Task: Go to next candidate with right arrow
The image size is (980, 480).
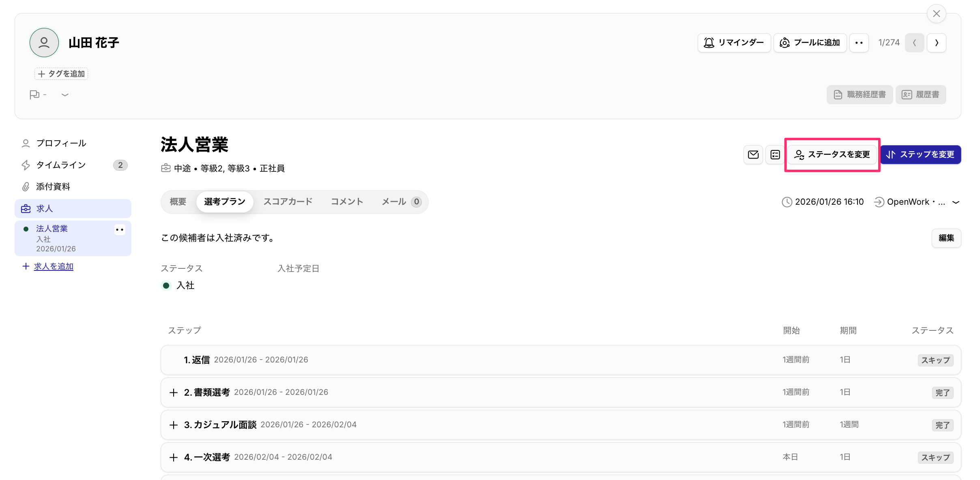Action: point(936,43)
